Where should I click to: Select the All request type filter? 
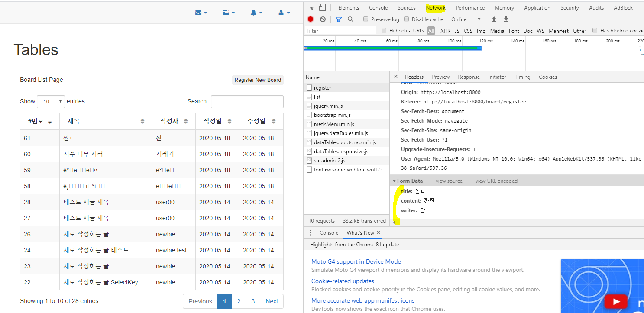pyautogui.click(x=431, y=31)
